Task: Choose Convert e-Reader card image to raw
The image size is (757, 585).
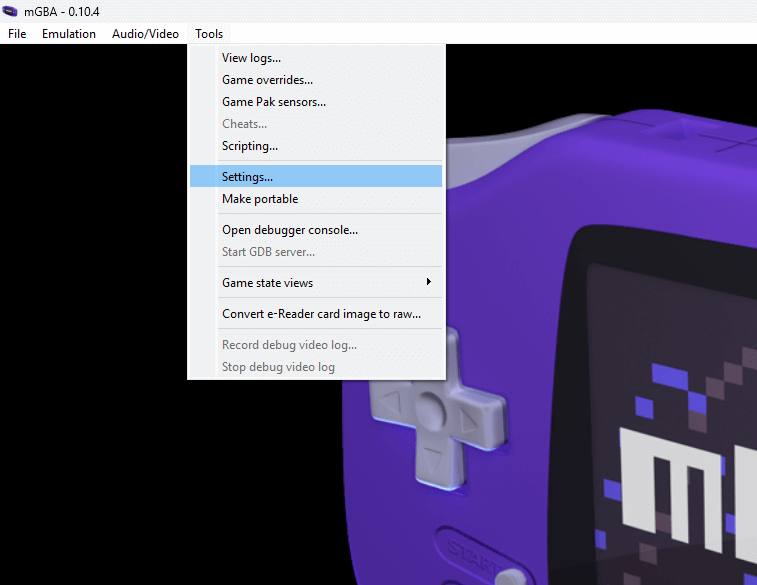Action: tap(321, 314)
